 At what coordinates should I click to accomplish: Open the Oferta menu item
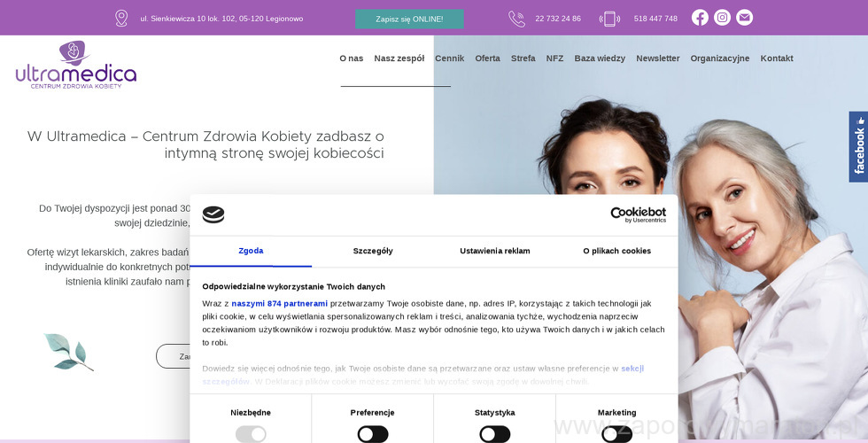point(487,58)
